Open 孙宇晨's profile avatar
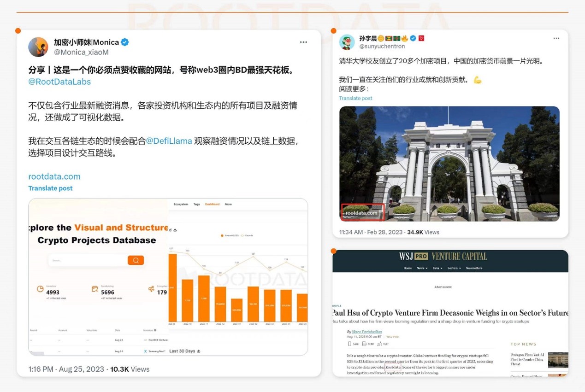585x392 pixels. point(347,42)
